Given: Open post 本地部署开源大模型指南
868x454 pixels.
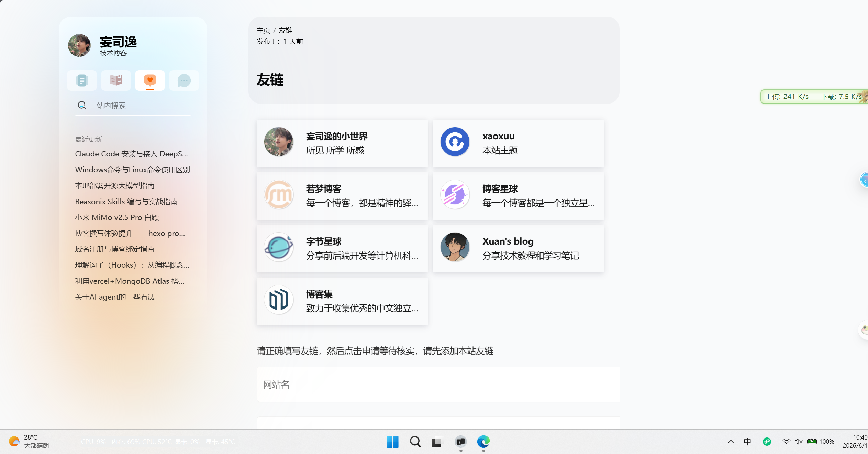Looking at the screenshot, I should pyautogui.click(x=115, y=186).
